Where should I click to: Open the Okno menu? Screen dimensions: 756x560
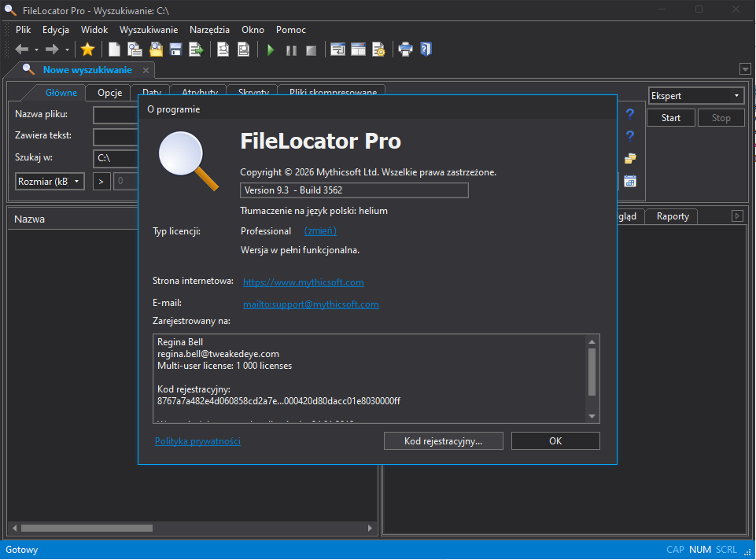(x=253, y=30)
